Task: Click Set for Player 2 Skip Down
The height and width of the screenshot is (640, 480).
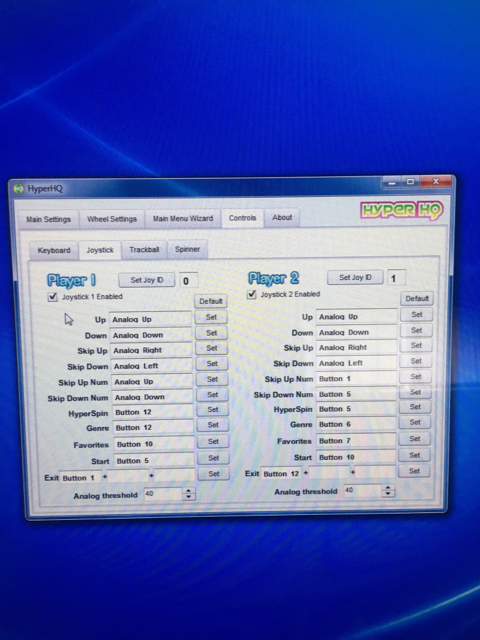Action: pos(416,361)
